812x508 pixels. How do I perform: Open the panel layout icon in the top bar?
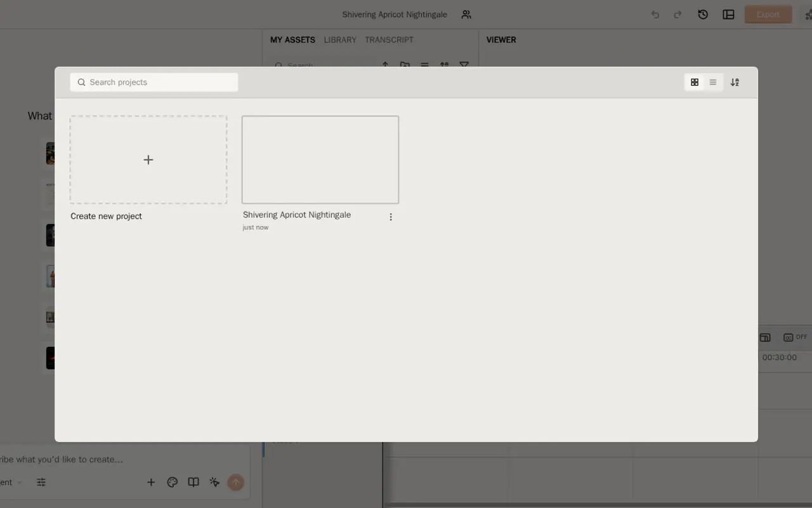click(728, 15)
